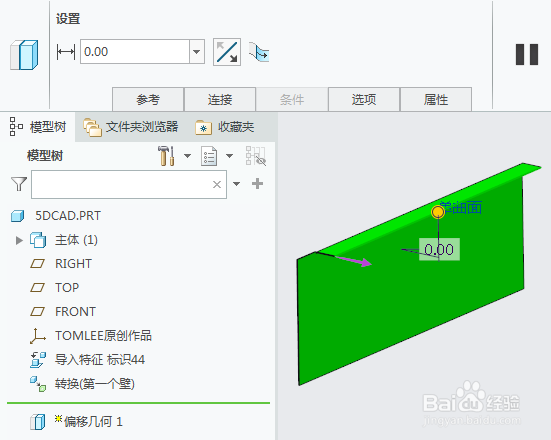The width and height of the screenshot is (551, 440).
Task: Click the funnel filter icon
Action: click(x=19, y=184)
